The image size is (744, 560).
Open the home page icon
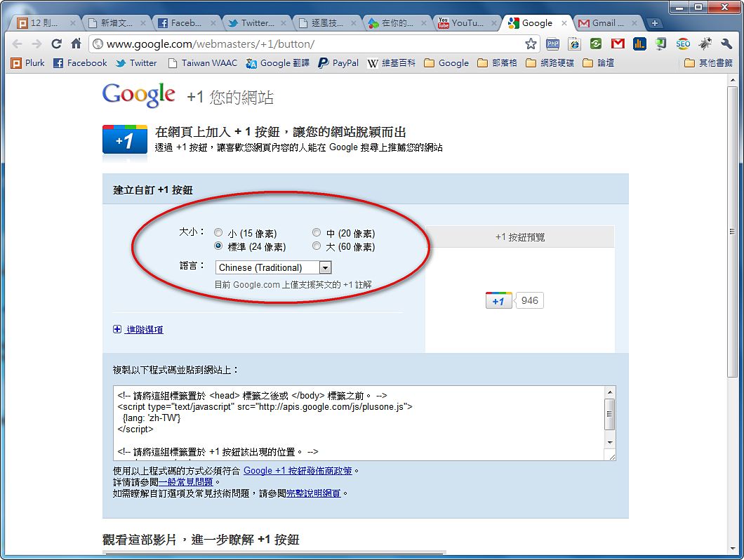pos(76,44)
